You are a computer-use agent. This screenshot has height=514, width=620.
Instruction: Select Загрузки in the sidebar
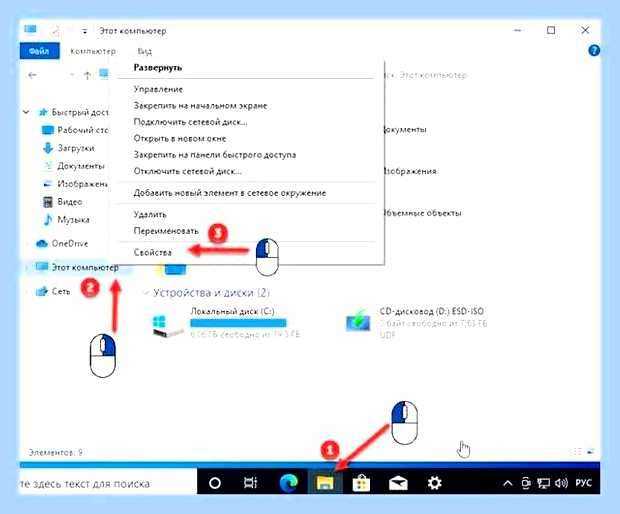(69, 148)
